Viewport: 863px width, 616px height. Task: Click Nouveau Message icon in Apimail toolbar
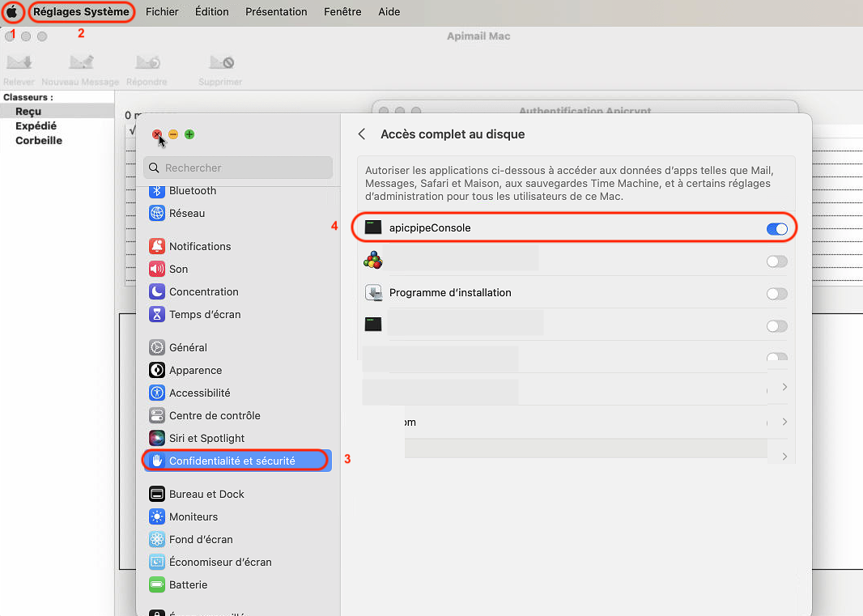81,62
